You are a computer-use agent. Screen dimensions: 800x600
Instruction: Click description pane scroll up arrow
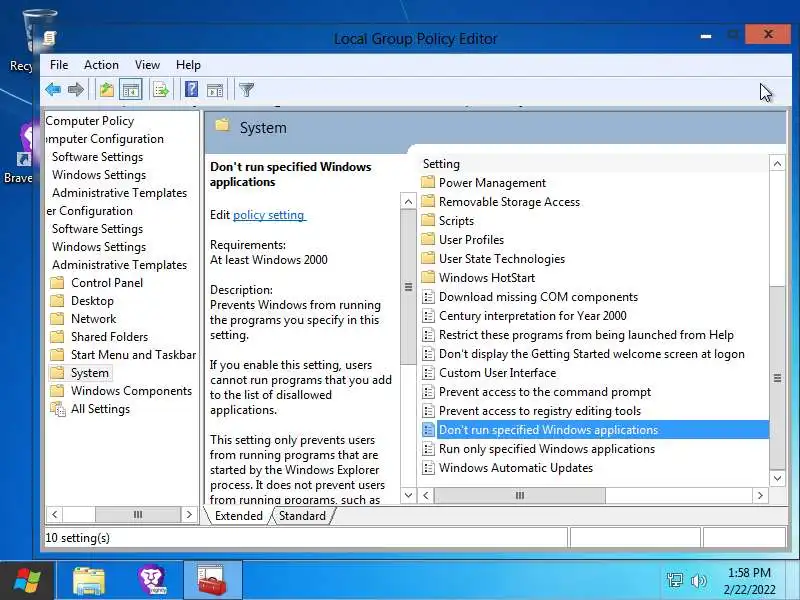click(408, 202)
